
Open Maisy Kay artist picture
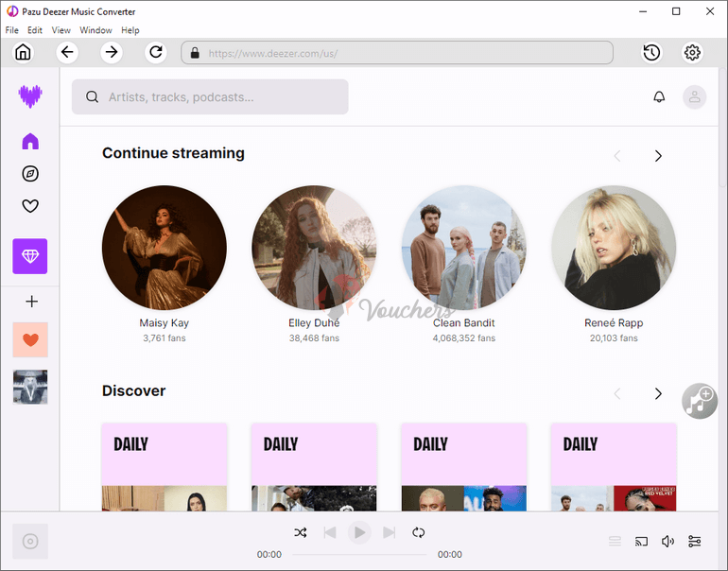coord(165,248)
